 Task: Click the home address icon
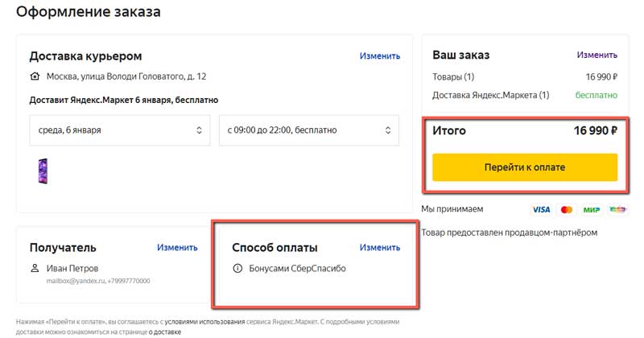click(x=35, y=76)
